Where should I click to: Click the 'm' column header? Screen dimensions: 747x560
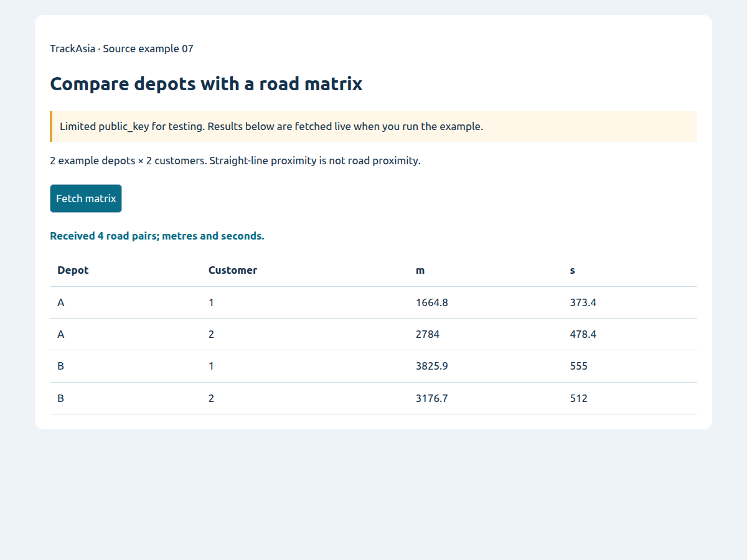click(x=486, y=271)
